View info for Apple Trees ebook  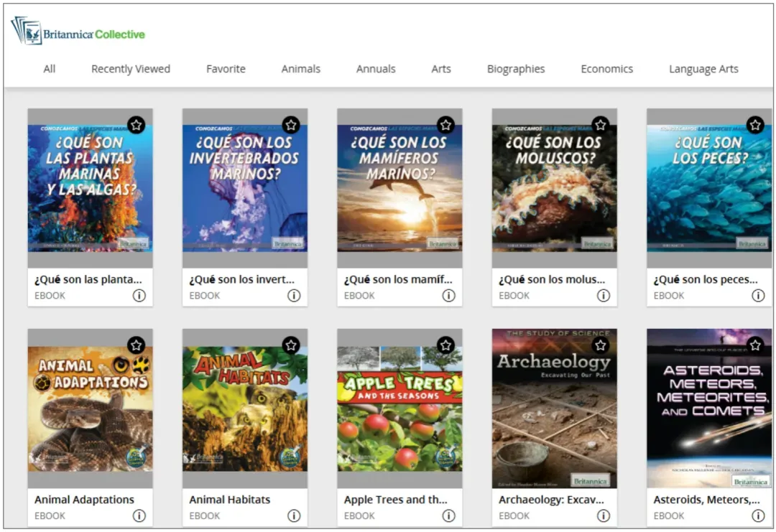click(449, 515)
